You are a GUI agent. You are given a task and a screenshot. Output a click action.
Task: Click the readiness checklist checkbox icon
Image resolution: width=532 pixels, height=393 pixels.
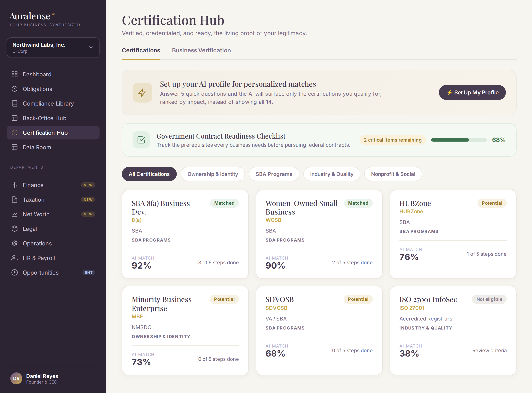[x=141, y=140]
